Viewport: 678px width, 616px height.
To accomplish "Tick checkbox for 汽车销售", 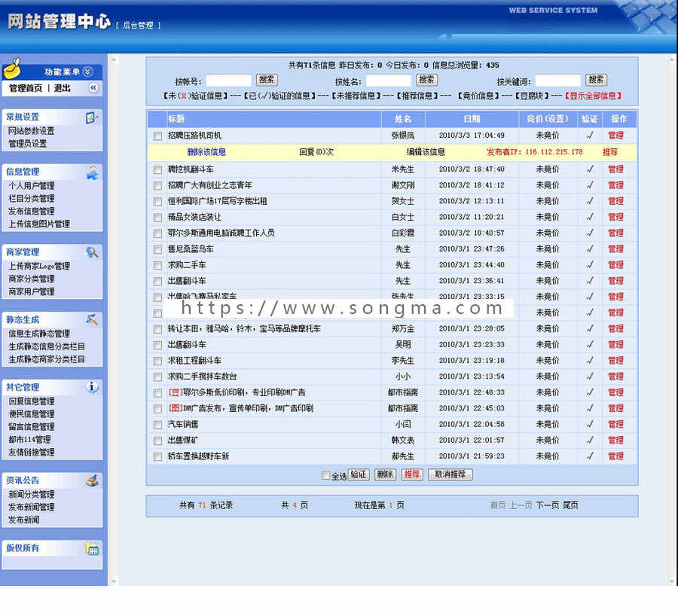I will coord(157,425).
